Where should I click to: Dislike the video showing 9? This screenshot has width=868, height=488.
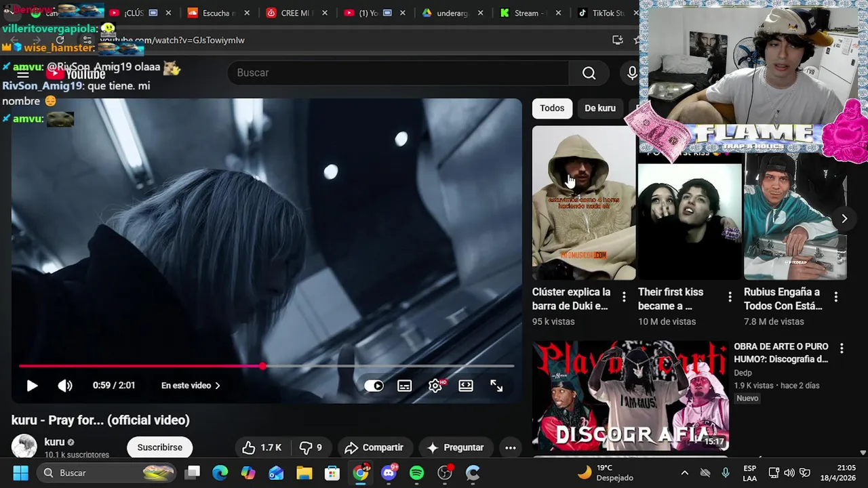click(x=311, y=447)
